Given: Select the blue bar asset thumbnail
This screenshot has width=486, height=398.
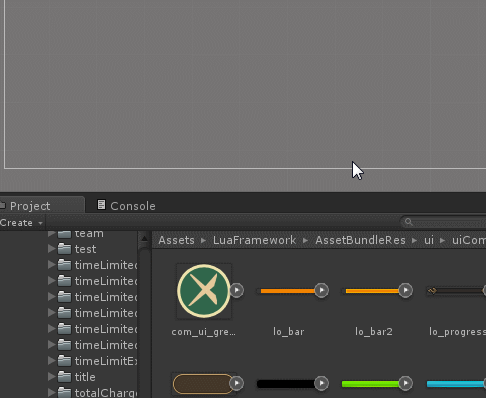Looking at the screenshot, I should coord(456,384).
